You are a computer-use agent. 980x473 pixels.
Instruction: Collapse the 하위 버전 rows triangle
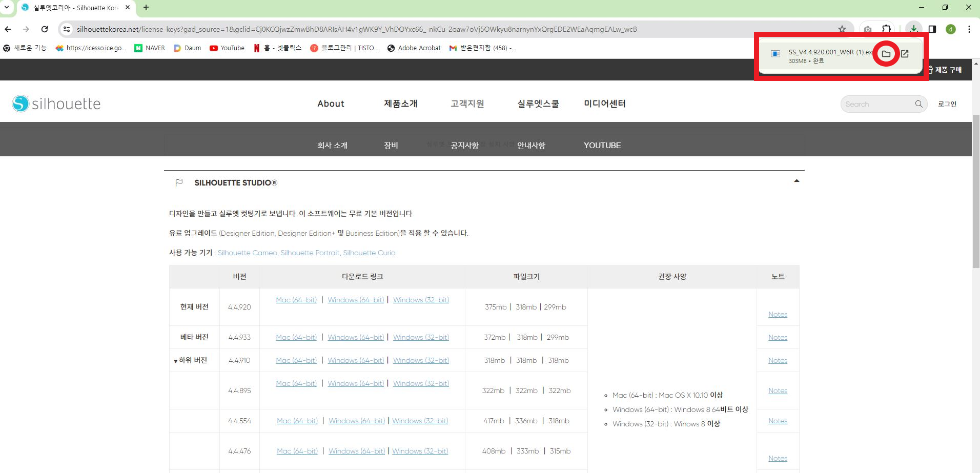point(176,361)
